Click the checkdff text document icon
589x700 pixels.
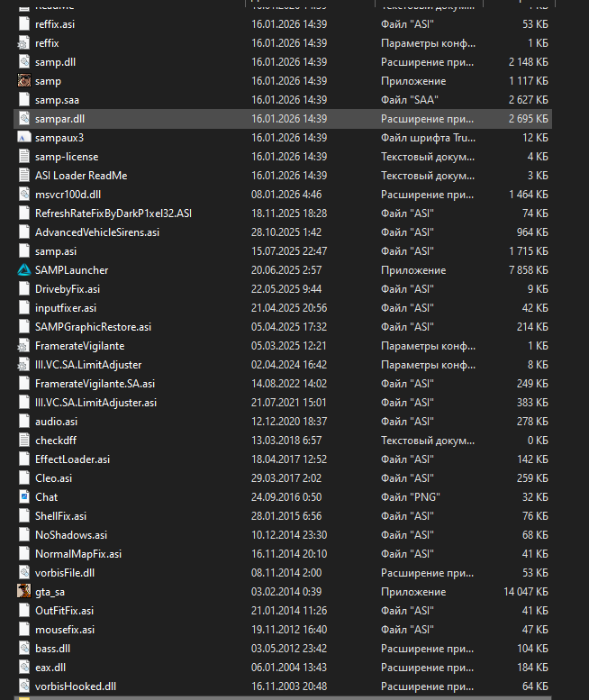coord(24,441)
